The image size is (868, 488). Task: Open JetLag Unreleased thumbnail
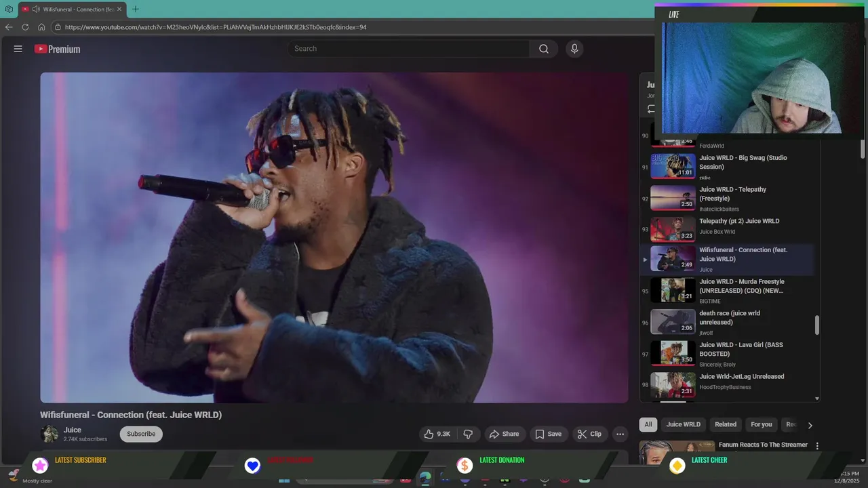(x=673, y=385)
